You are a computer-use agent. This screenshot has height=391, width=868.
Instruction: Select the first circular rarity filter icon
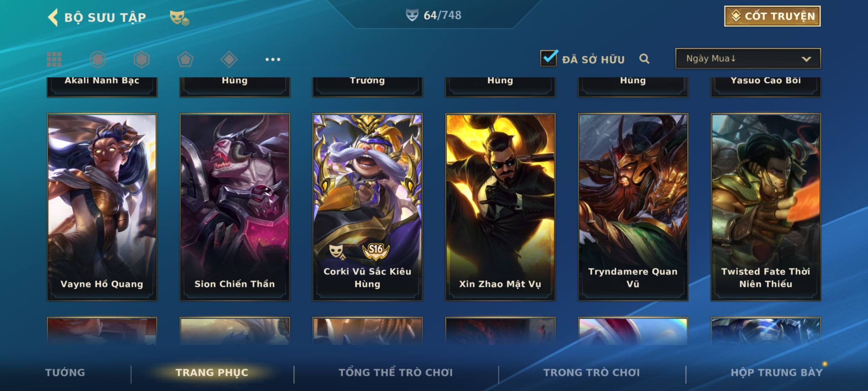98,59
